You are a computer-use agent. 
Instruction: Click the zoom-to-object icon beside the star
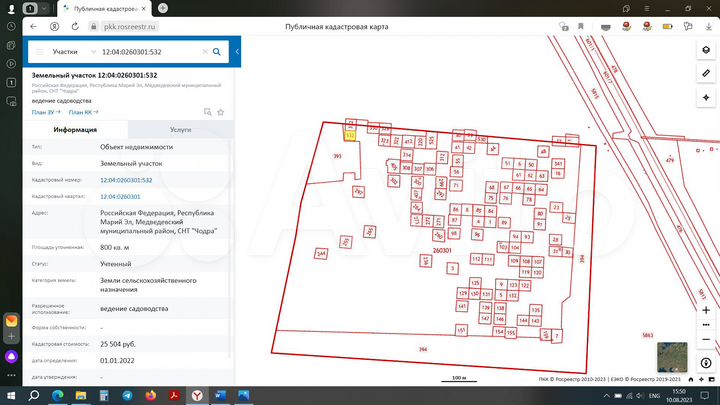pos(208,112)
